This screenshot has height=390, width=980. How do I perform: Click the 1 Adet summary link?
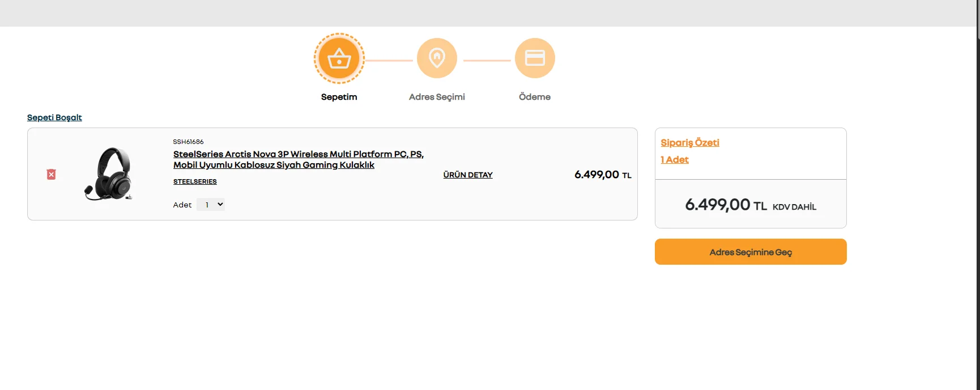[675, 160]
